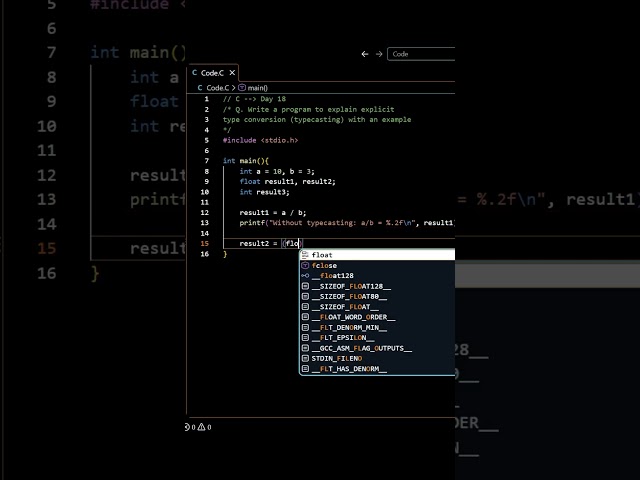Click 'result1 = a / b;' line

[x=273, y=213]
